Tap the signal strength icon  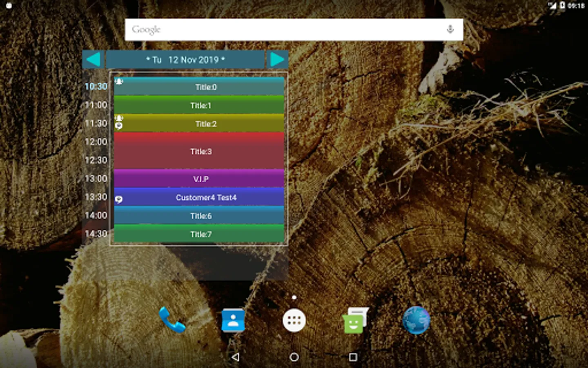click(x=552, y=5)
